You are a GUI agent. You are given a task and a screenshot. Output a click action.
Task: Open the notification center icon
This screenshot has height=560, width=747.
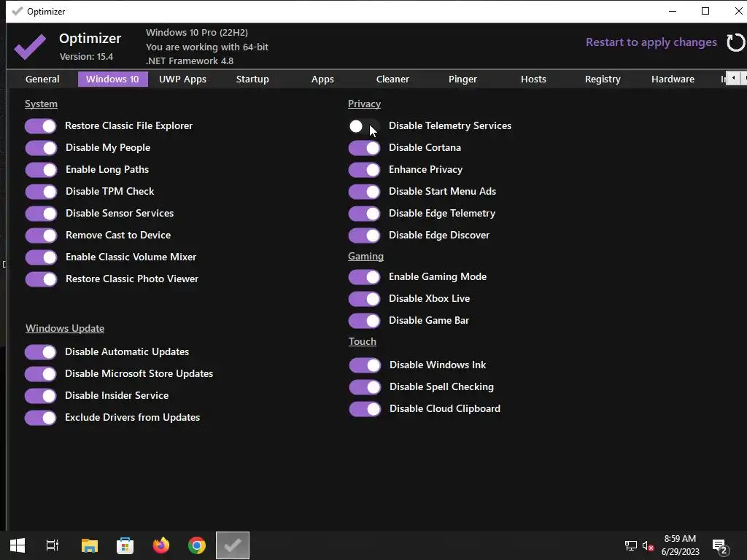tap(719, 545)
